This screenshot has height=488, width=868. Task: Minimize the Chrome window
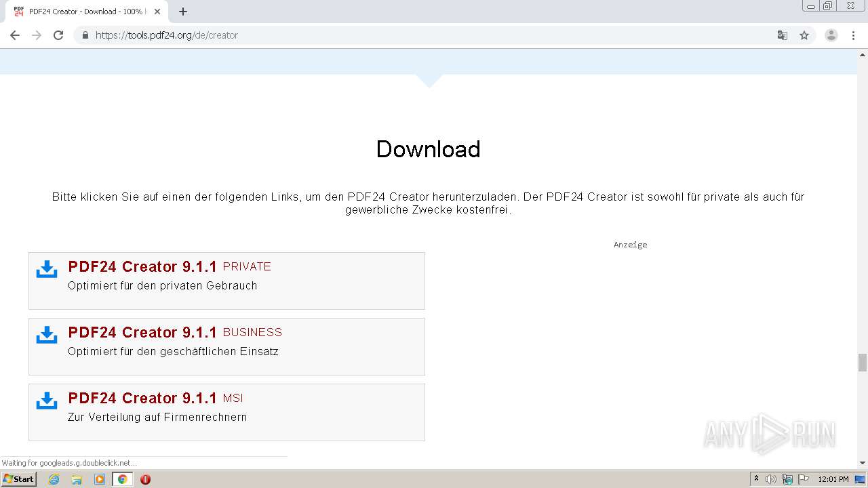coord(811,6)
